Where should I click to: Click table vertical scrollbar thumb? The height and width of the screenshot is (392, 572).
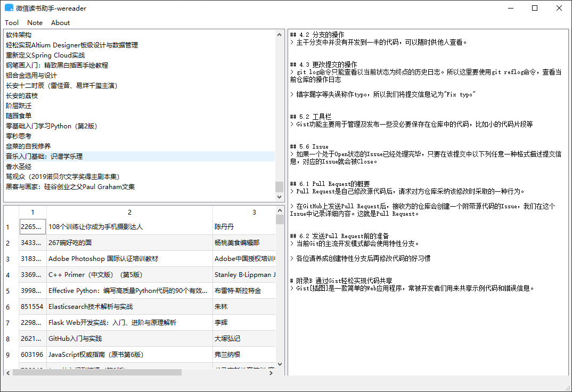pyautogui.click(x=280, y=219)
